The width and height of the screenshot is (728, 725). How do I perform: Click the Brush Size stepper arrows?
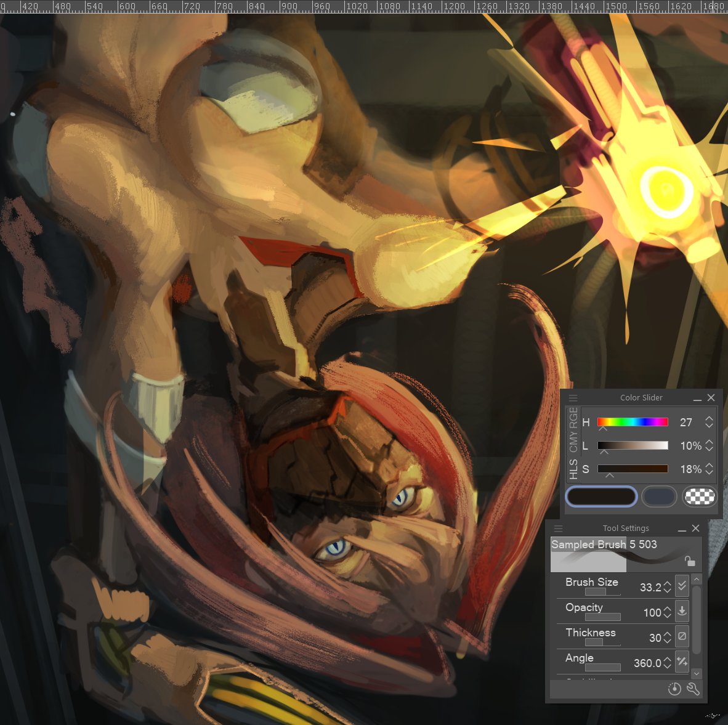(x=667, y=587)
